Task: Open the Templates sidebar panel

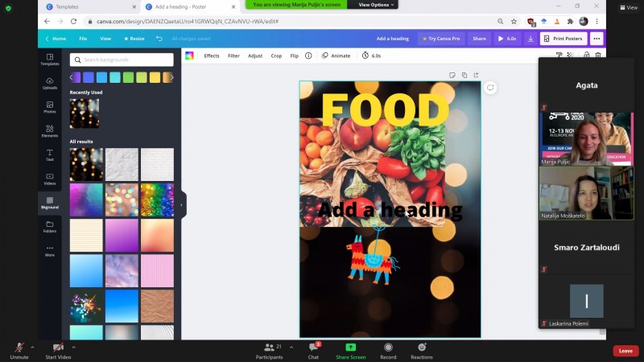Action: [x=50, y=60]
